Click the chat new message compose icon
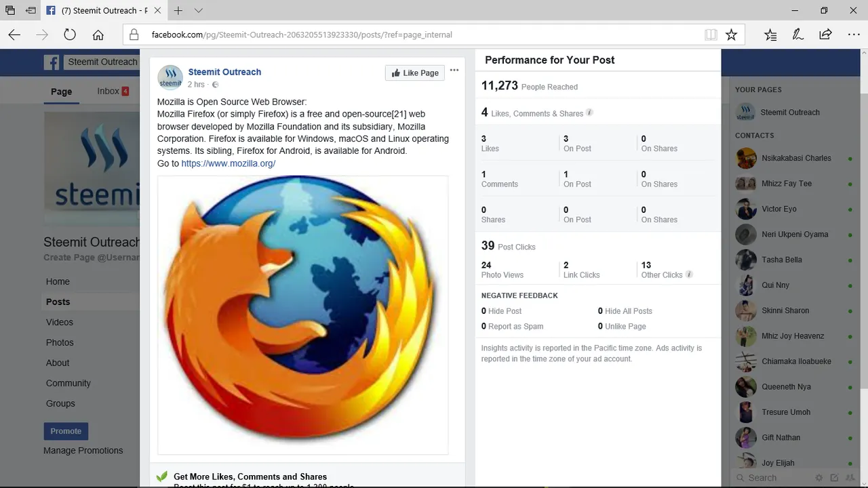868x488 pixels. click(834, 478)
